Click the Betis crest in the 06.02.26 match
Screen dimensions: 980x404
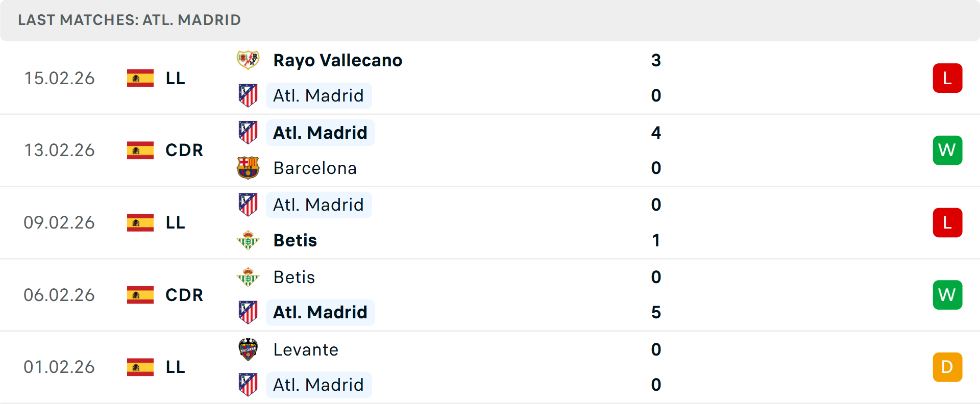pos(249,277)
